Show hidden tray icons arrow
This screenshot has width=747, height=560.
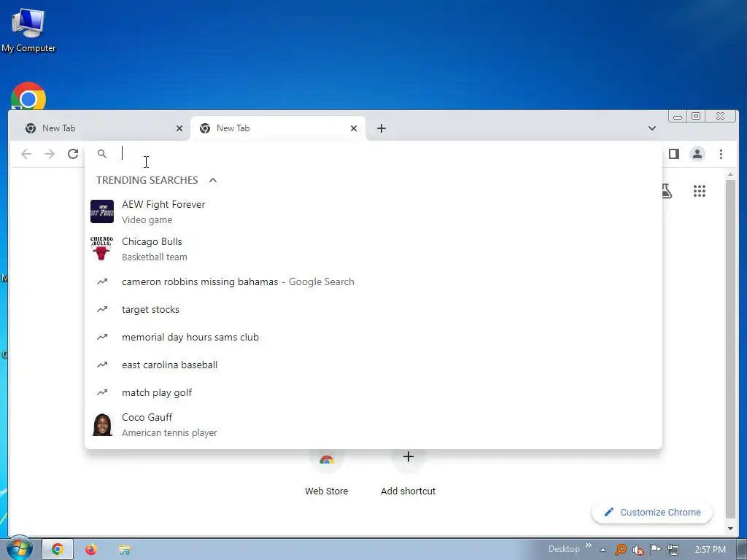coord(603,550)
